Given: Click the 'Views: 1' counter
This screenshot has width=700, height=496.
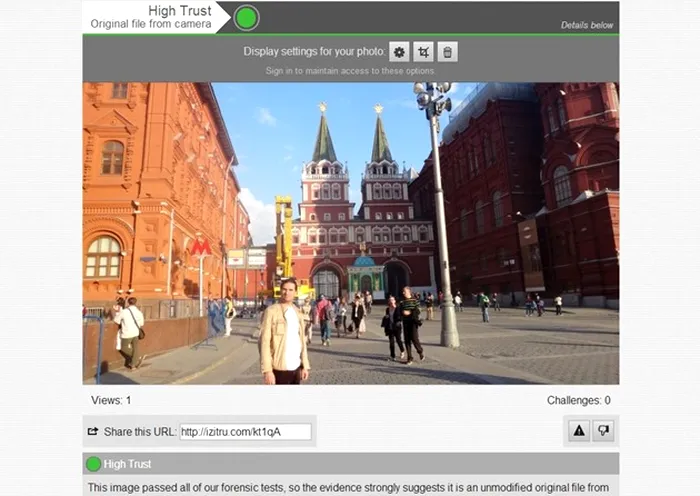Looking at the screenshot, I should click(110, 400).
